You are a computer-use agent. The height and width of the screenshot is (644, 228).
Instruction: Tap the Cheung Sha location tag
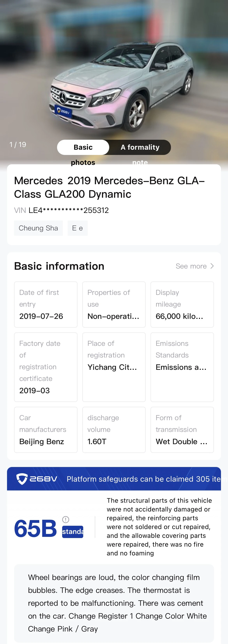(x=38, y=228)
